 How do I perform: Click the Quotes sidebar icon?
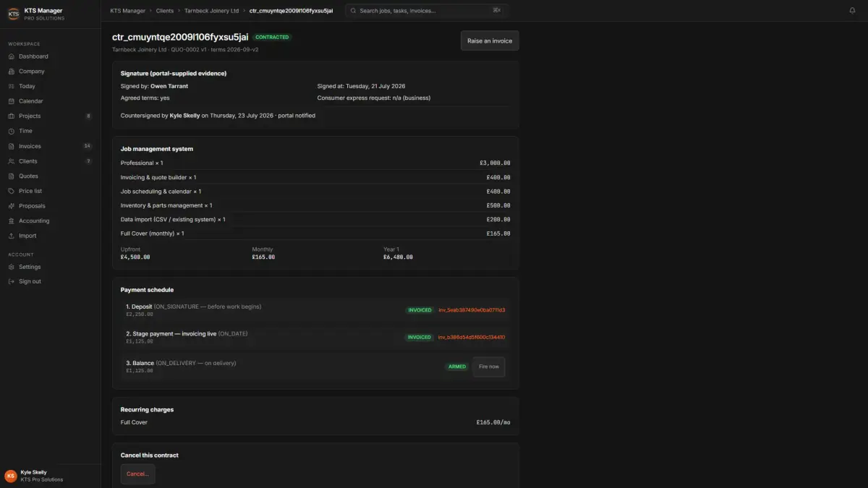click(12, 176)
